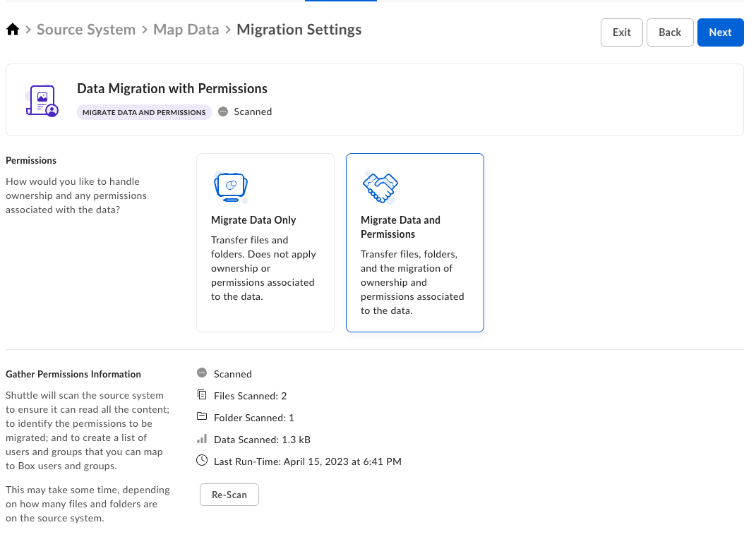Click 'Last Run-Time: April 15, 2023' text

coord(281,461)
